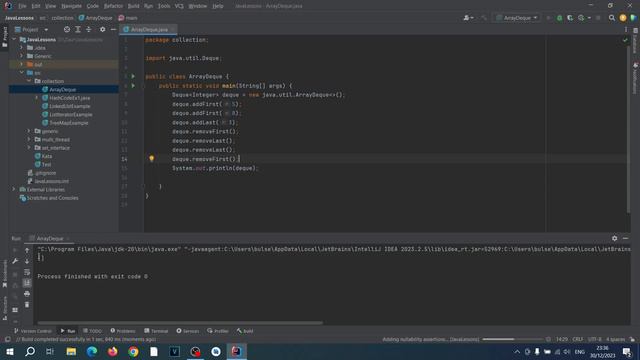The width and height of the screenshot is (640, 360).
Task: Toggle Structure tool window stripe button
Action: point(4,308)
